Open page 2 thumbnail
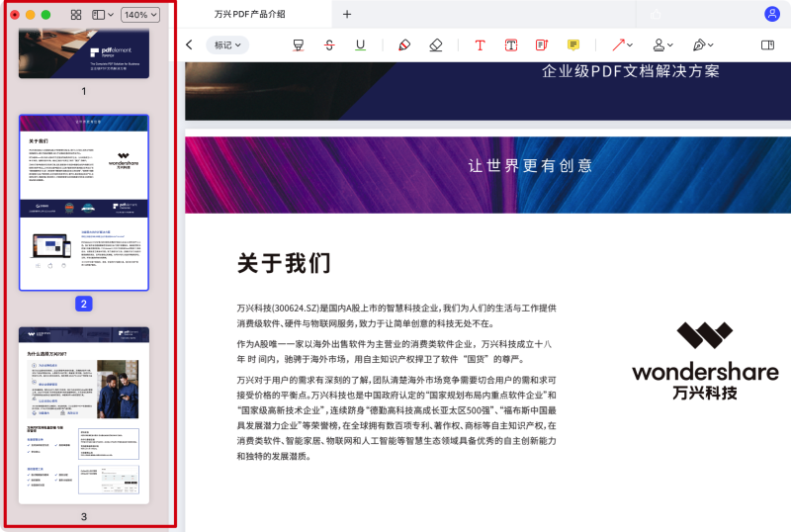Image resolution: width=791 pixels, height=532 pixels. 84,203
